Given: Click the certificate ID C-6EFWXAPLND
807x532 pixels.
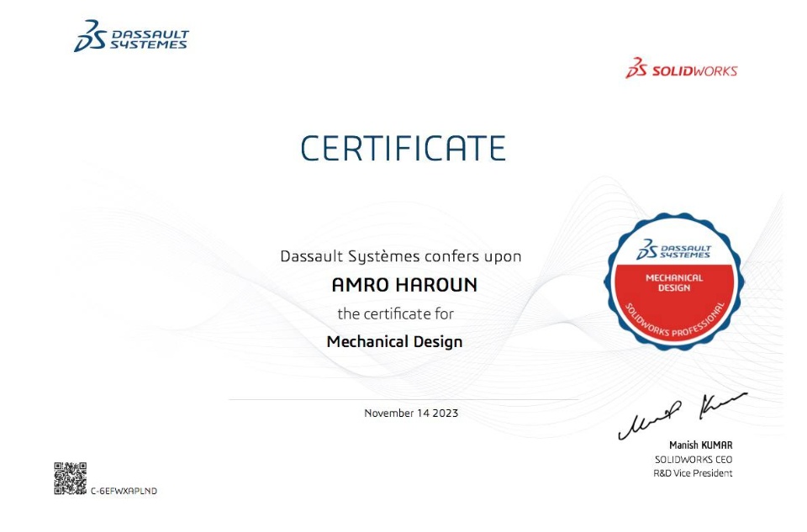Looking at the screenshot, I should coord(124,492).
